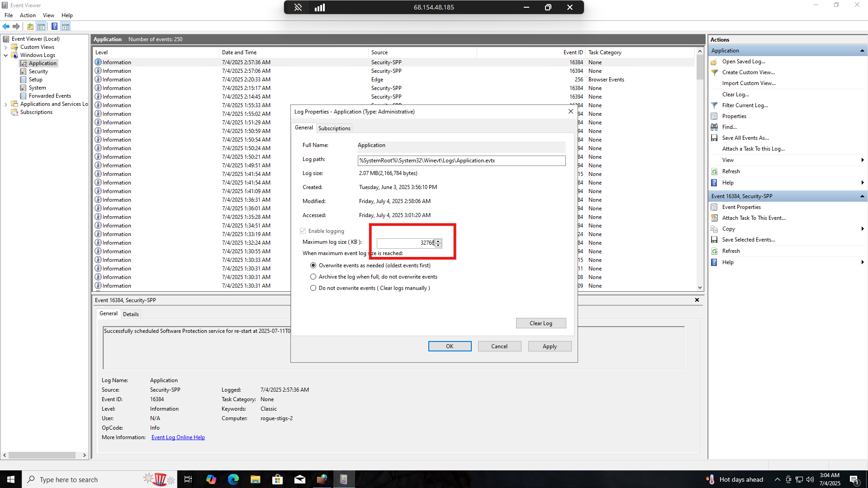Viewport: 868px width, 488px height.
Task: Switch to the Subscriptions tab
Action: pos(334,128)
